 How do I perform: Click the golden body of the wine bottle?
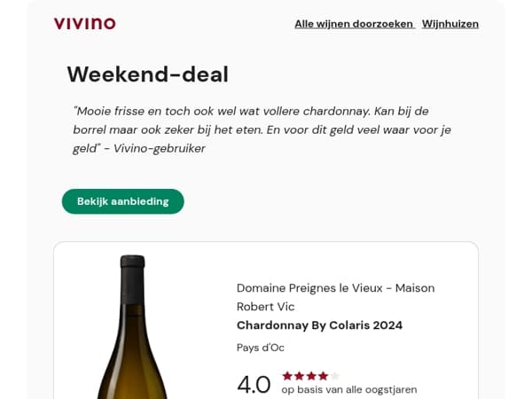[132, 360]
